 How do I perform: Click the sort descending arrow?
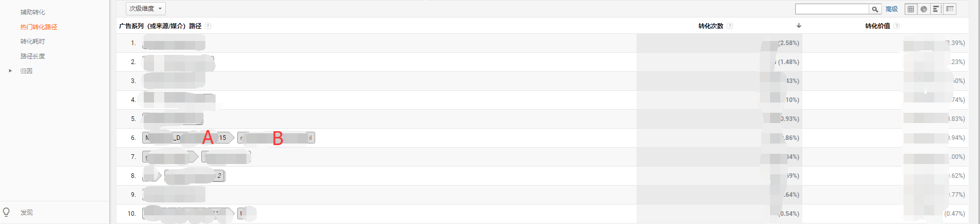coord(799,26)
